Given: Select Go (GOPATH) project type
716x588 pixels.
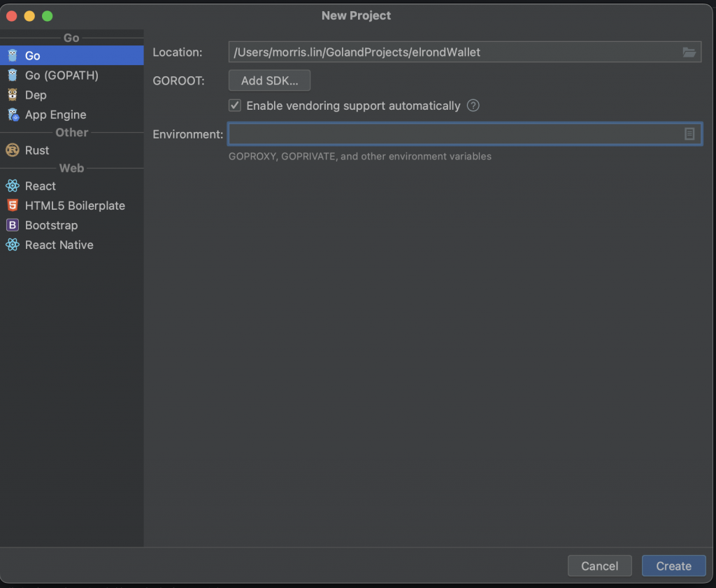Looking at the screenshot, I should point(62,75).
